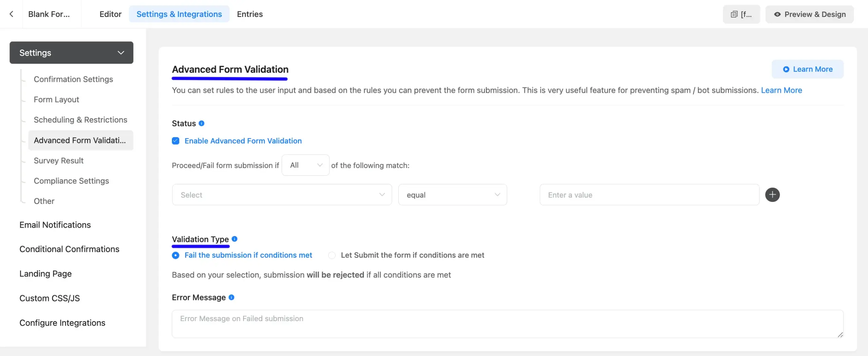868x356 pixels.
Task: Click the info icon next to Status
Action: point(201,123)
